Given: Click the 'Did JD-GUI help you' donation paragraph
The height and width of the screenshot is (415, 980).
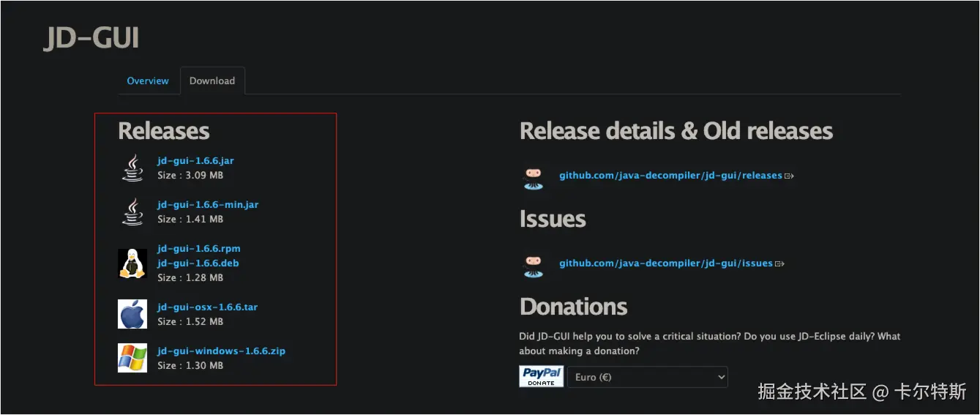Looking at the screenshot, I should [x=710, y=344].
